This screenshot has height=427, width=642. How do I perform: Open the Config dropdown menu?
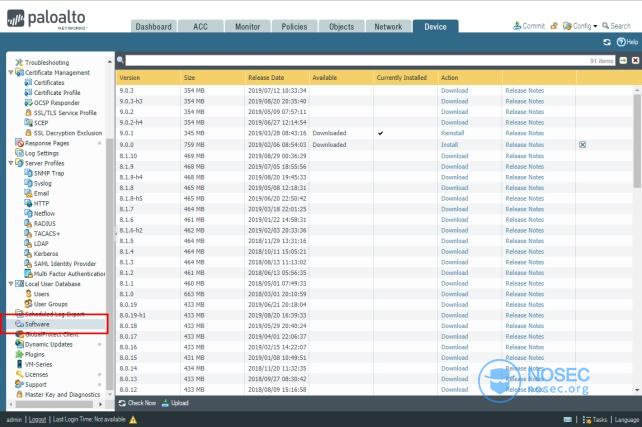(580, 26)
